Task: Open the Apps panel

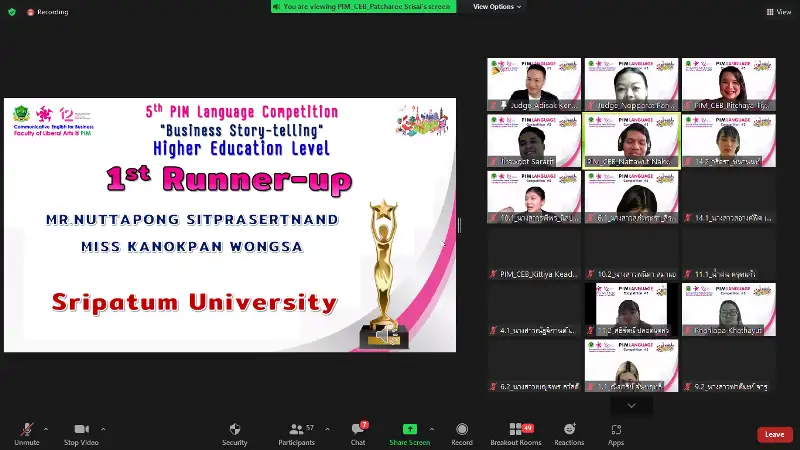Action: (616, 429)
